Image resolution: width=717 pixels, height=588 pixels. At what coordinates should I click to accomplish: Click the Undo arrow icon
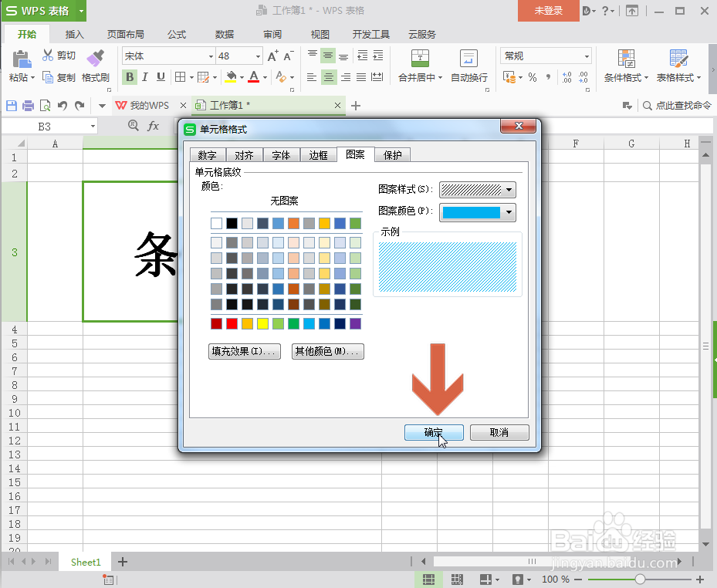tap(63, 106)
